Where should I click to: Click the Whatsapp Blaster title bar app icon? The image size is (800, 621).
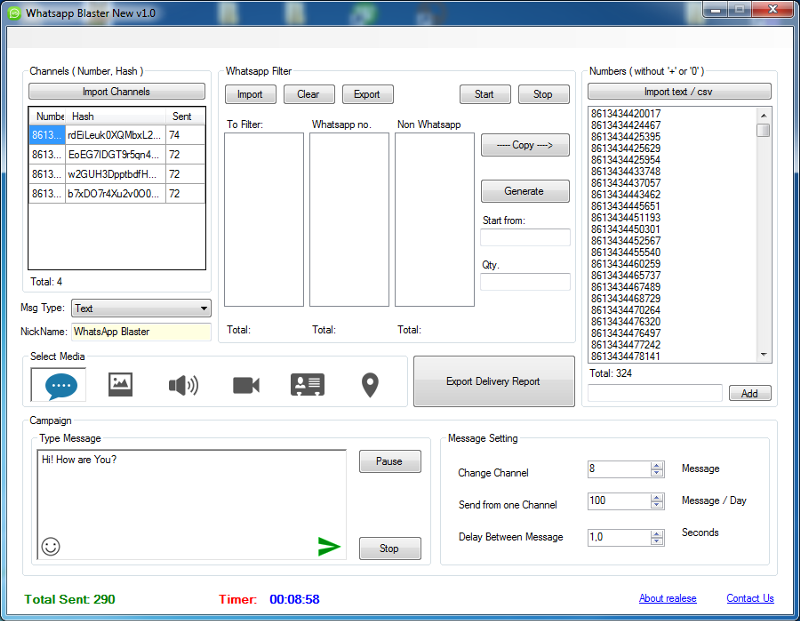coord(14,13)
